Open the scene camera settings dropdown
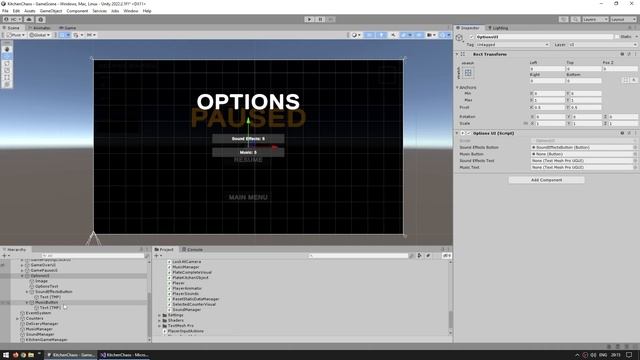The width and height of the screenshot is (640, 360). tap(431, 35)
